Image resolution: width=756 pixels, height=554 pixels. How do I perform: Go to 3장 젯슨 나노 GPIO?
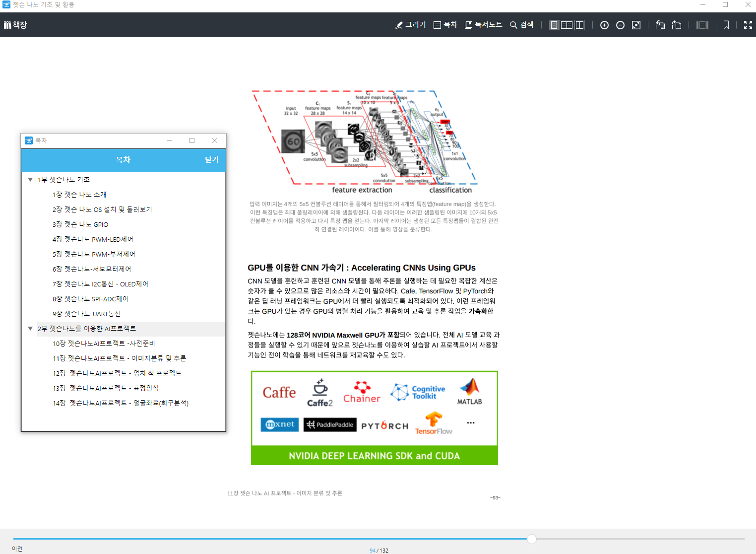point(80,224)
